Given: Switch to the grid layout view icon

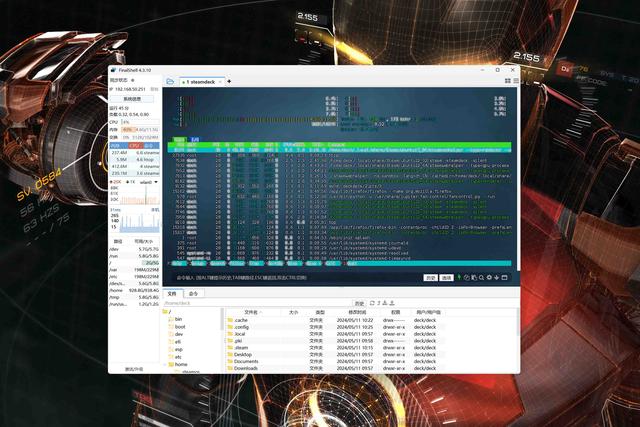Looking at the screenshot, I should coord(508,81).
